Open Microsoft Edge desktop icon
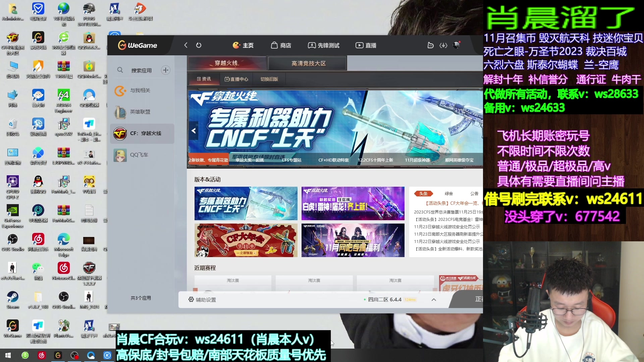 coord(63,245)
